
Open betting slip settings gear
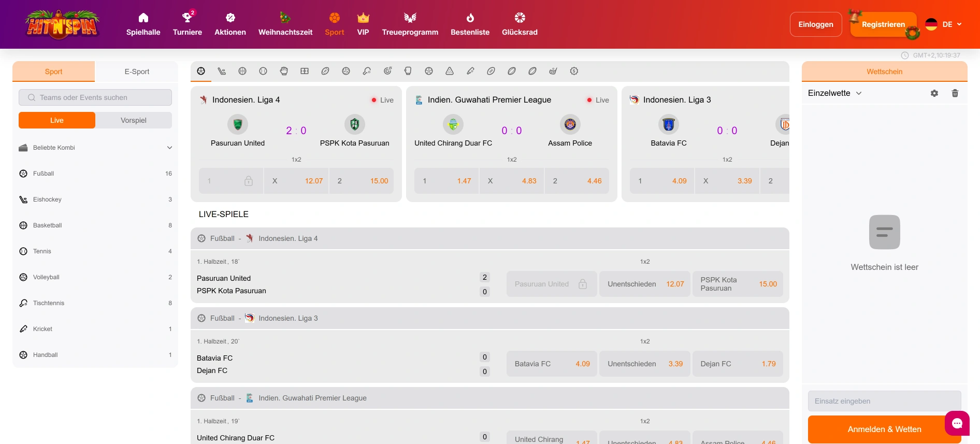point(934,93)
